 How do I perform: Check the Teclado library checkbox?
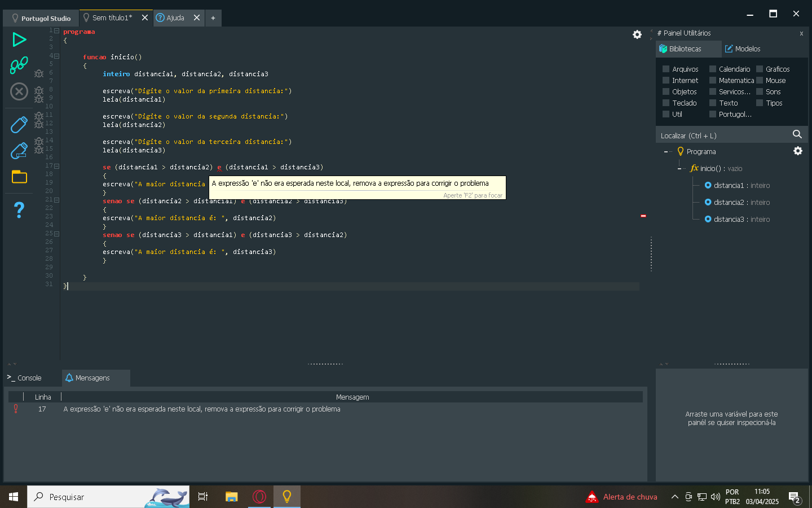coord(666,103)
